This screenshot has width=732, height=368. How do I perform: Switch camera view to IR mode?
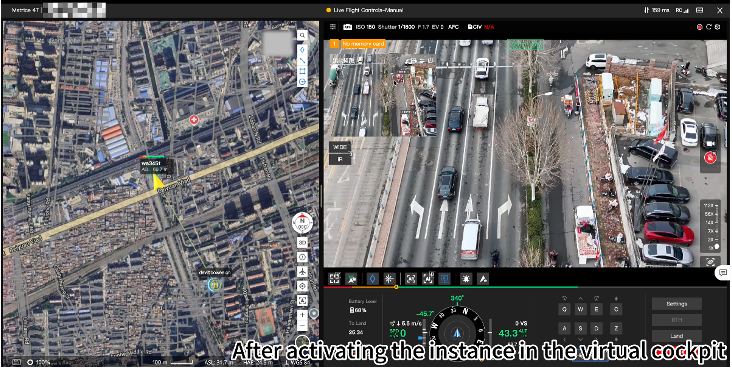(x=339, y=159)
